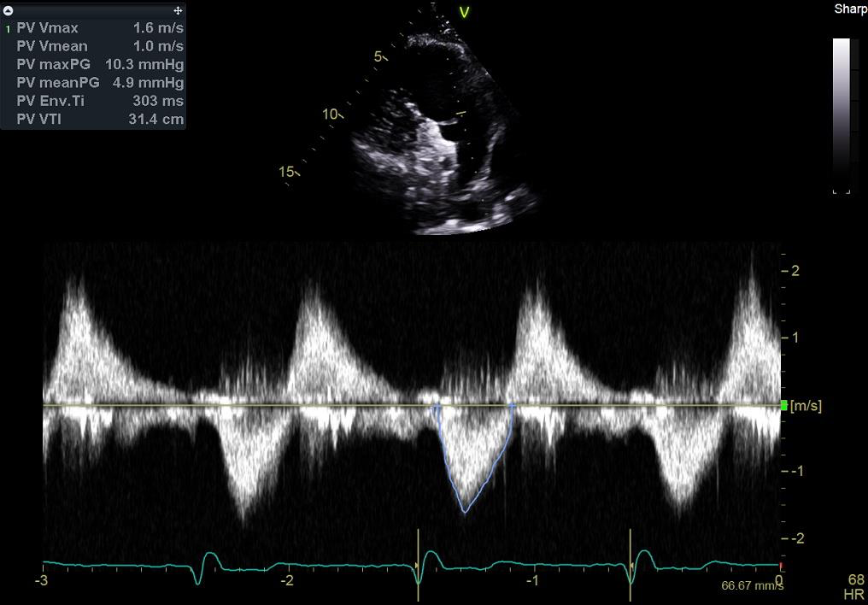Collapse the PV measurement results panel
The height and width of the screenshot is (605, 868).
coord(9,10)
